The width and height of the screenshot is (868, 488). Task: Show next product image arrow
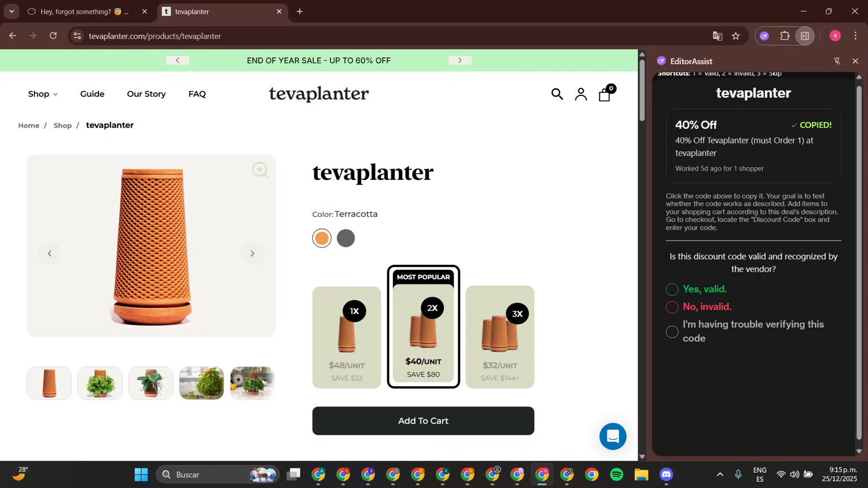tap(252, 253)
